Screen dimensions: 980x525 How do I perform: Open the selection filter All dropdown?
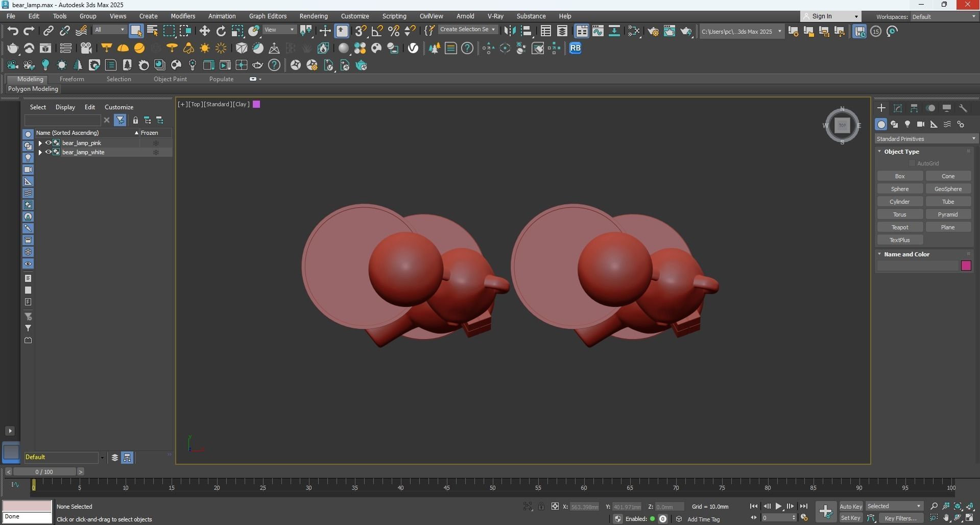[x=110, y=30]
